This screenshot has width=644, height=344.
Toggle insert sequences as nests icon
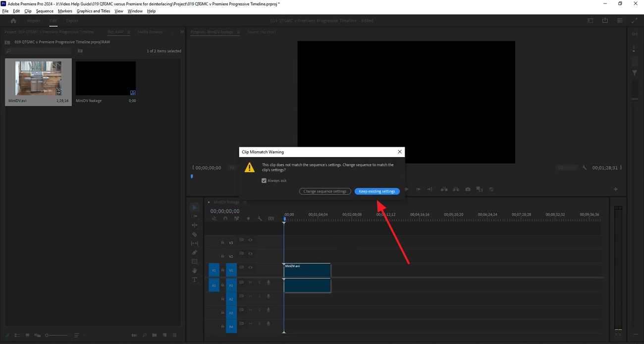click(x=214, y=219)
